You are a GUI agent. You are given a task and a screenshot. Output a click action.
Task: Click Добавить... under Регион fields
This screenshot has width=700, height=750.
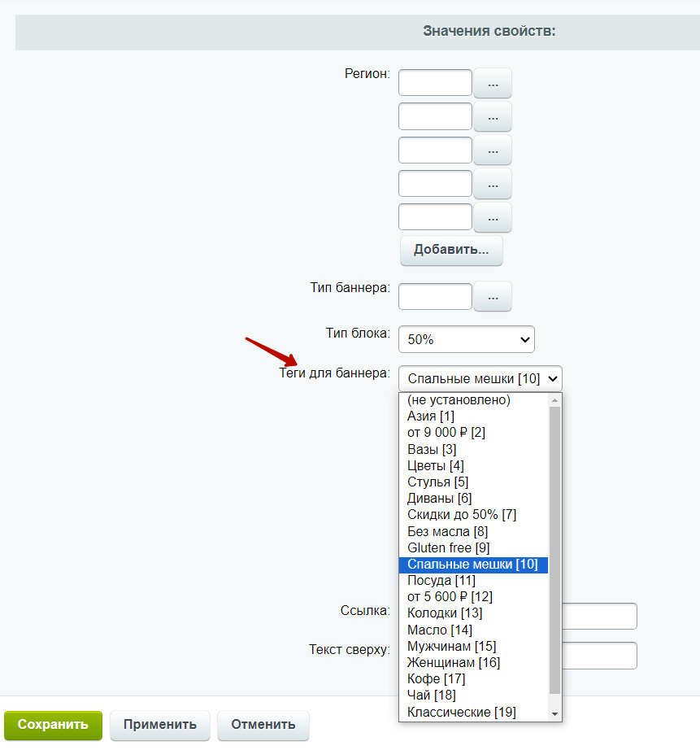451,250
